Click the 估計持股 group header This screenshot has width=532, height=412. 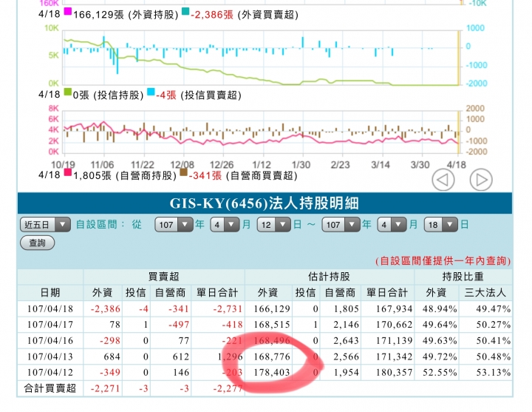pos(329,277)
